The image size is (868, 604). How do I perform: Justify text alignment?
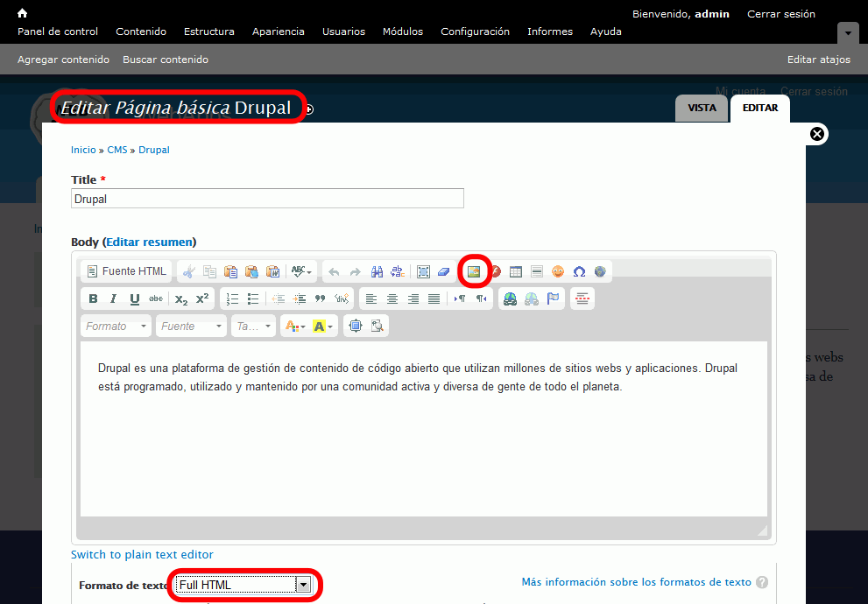click(x=434, y=298)
